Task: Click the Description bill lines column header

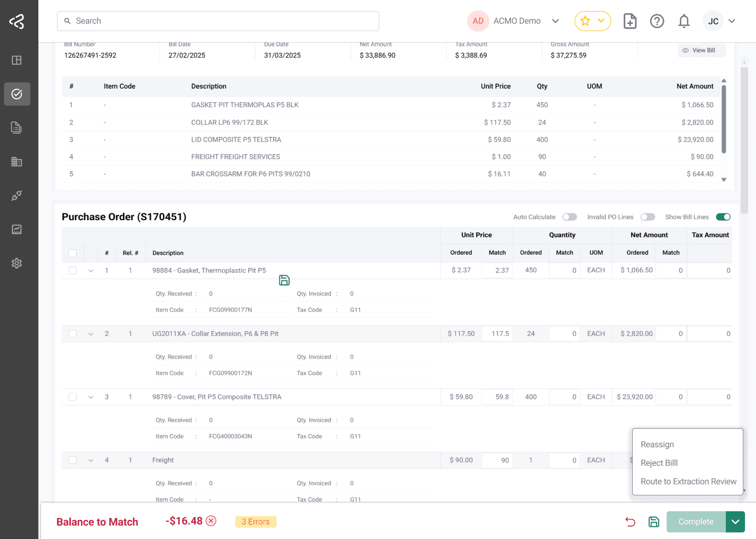Action: point(209,86)
